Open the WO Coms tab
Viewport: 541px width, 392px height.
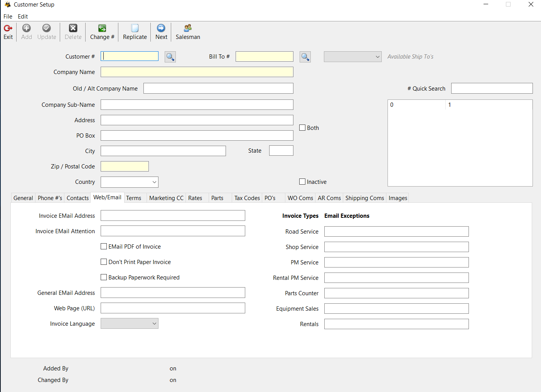click(300, 198)
